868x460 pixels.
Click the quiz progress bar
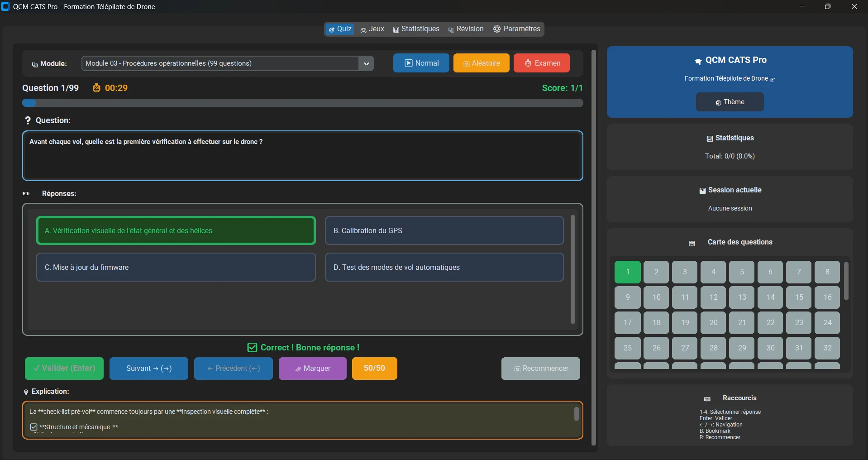302,103
